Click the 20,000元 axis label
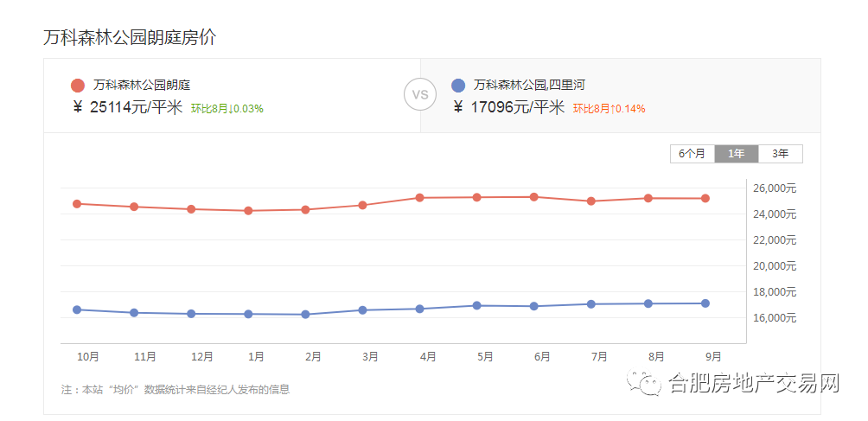The width and height of the screenshot is (868, 421). tap(775, 266)
